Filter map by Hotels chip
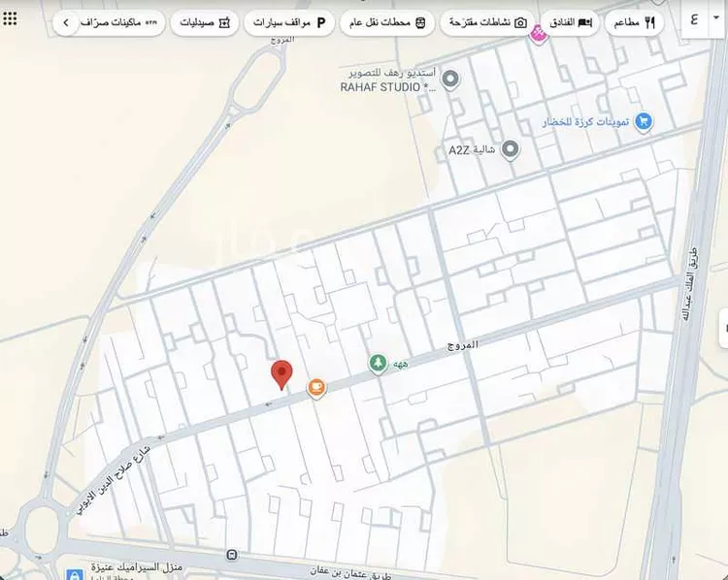 [x=570, y=22]
